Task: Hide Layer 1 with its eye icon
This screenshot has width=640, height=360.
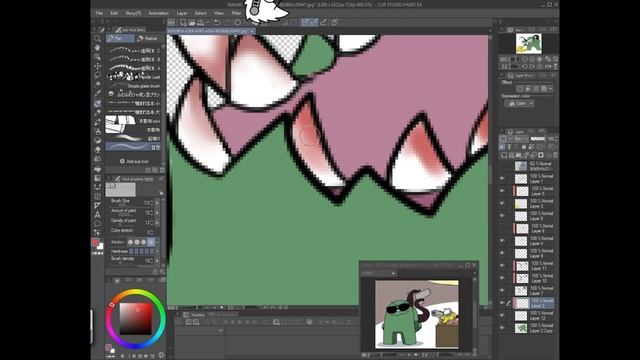Action: click(502, 179)
